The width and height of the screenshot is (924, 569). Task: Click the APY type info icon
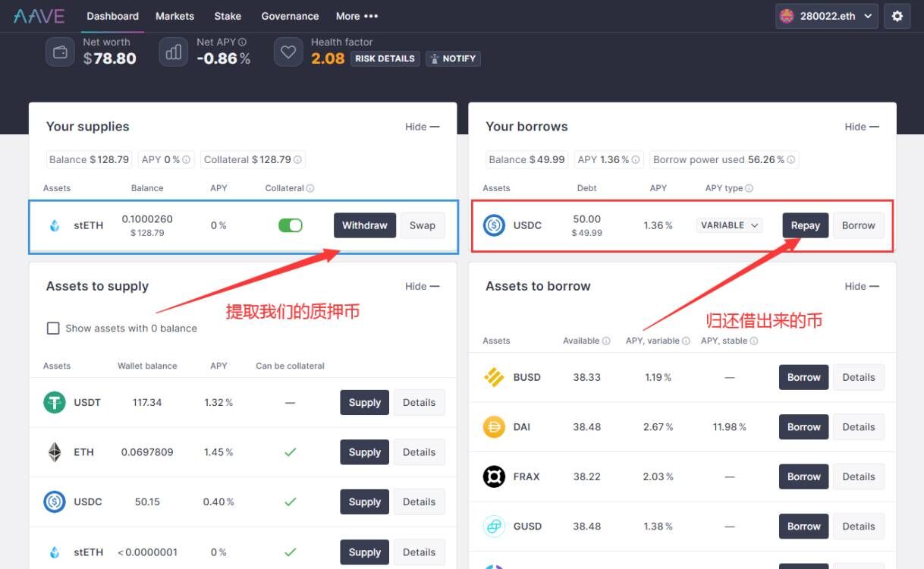750,188
